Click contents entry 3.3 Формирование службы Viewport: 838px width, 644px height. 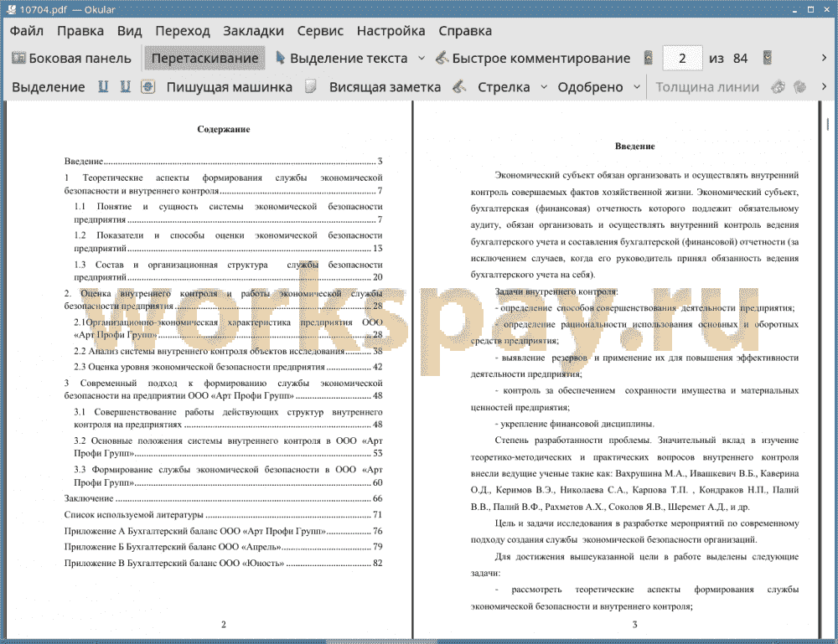[x=228, y=476]
